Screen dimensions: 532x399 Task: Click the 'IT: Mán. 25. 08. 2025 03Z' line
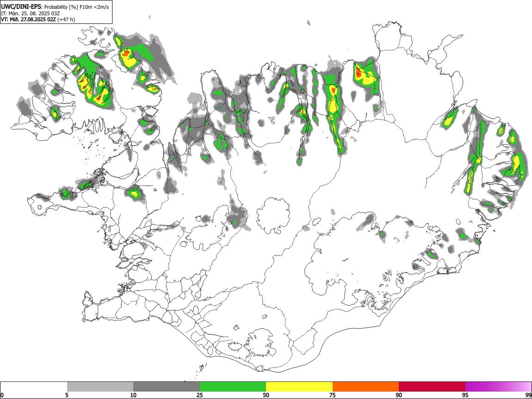(31, 13)
